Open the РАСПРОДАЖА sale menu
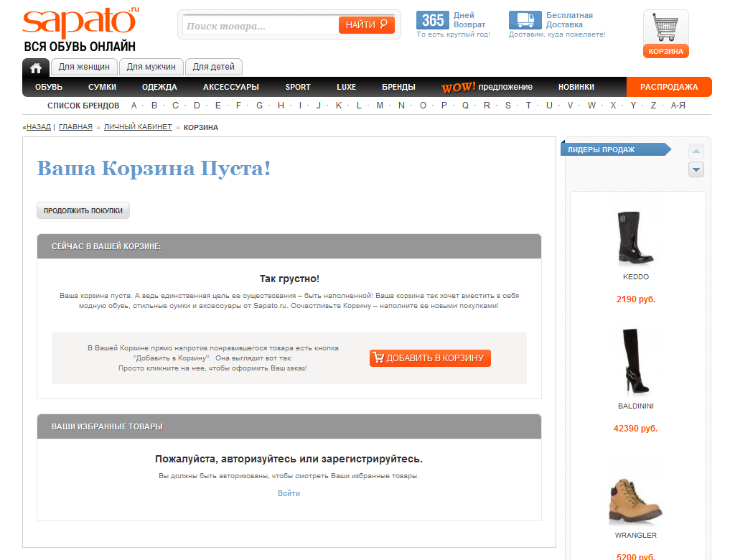 point(668,87)
